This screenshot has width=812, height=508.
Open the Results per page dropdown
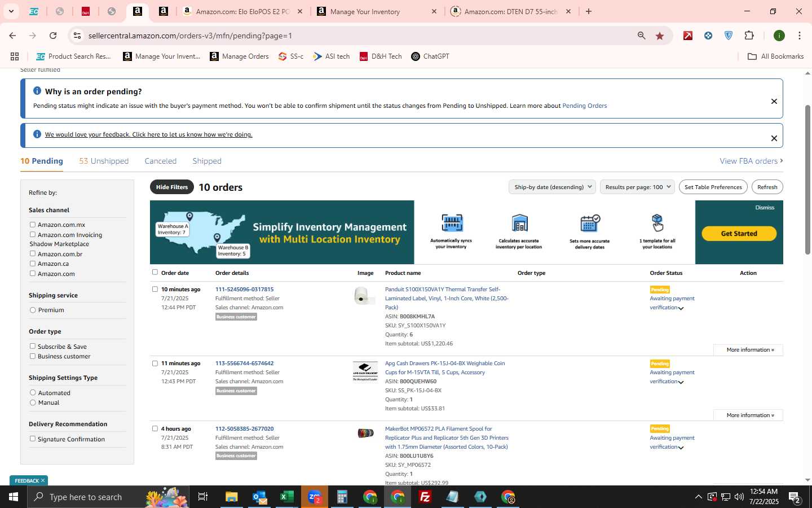pos(637,187)
